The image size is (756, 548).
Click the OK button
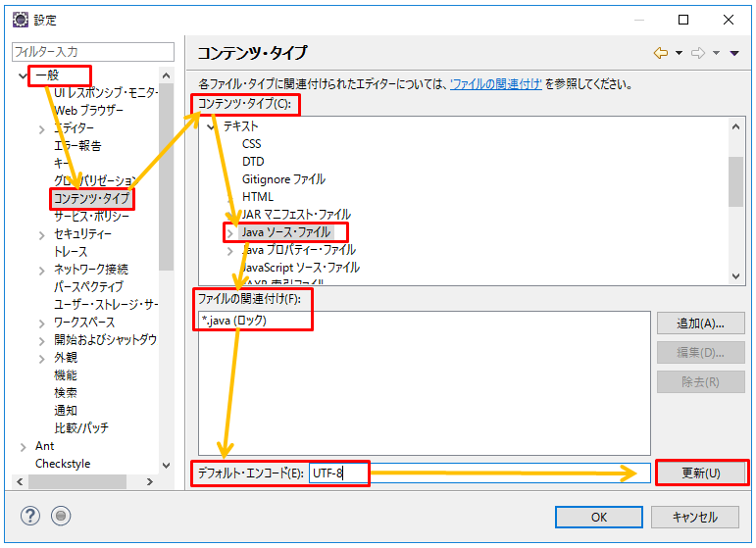(599, 518)
